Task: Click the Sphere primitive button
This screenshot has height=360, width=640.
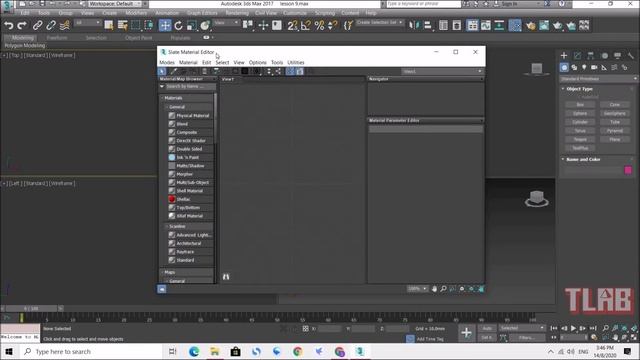Action: point(580,113)
